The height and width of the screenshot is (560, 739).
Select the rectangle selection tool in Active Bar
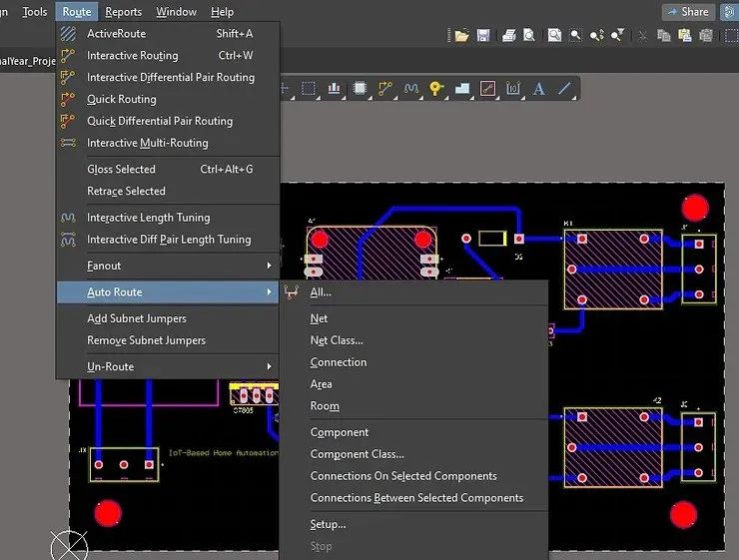309,88
